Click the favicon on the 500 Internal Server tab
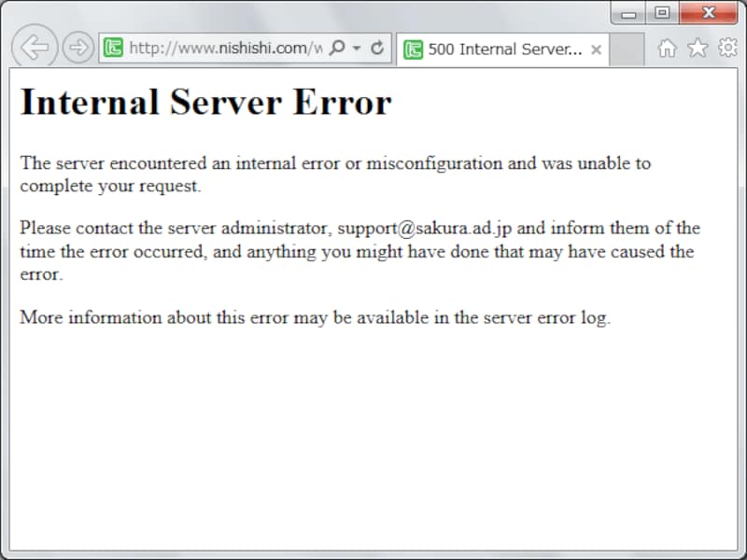Viewport: 747px width, 560px height. point(413,49)
